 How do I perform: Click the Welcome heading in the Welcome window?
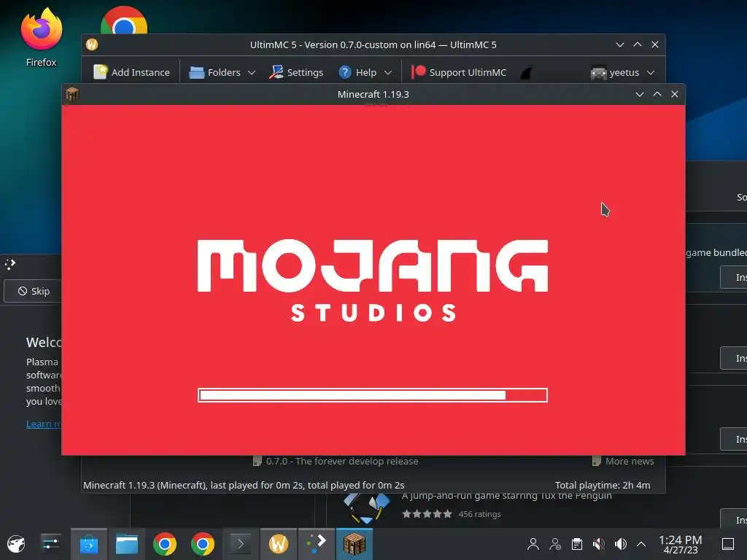44,343
